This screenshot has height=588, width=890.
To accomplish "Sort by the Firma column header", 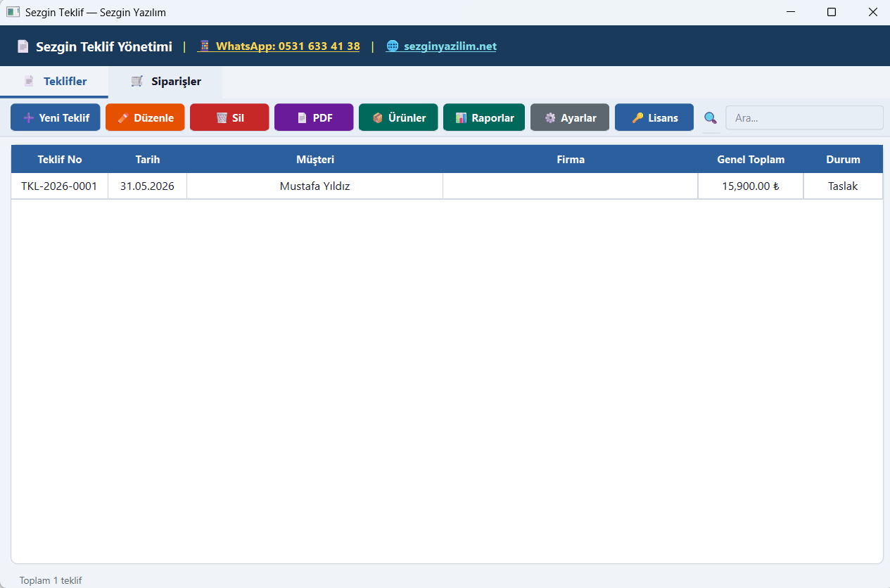I will pyautogui.click(x=571, y=160).
